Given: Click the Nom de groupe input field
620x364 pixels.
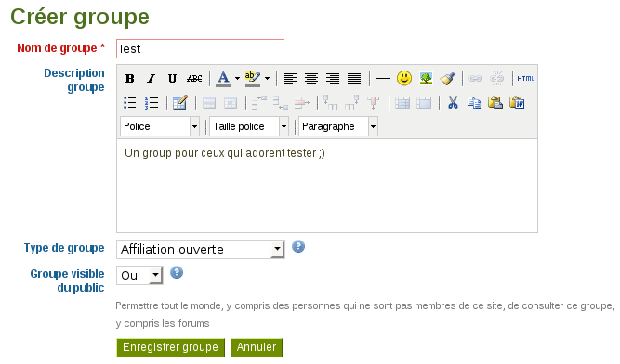Looking at the screenshot, I should click(200, 48).
